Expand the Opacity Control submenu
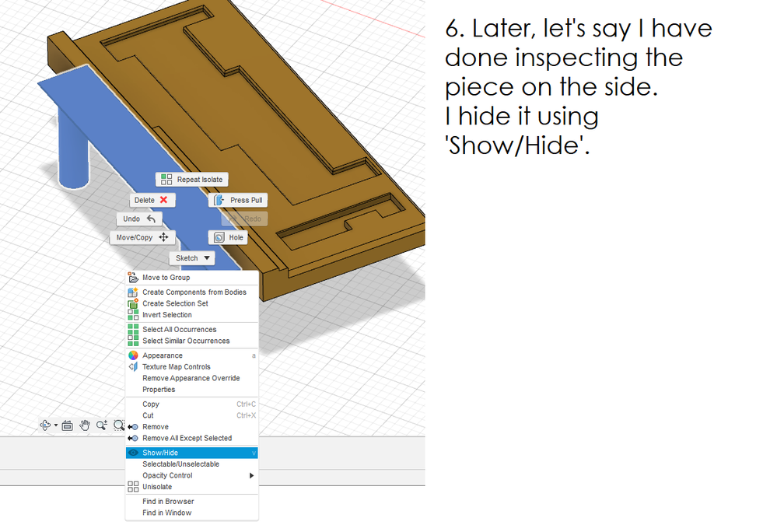This screenshot has height=532, width=777. click(192, 475)
